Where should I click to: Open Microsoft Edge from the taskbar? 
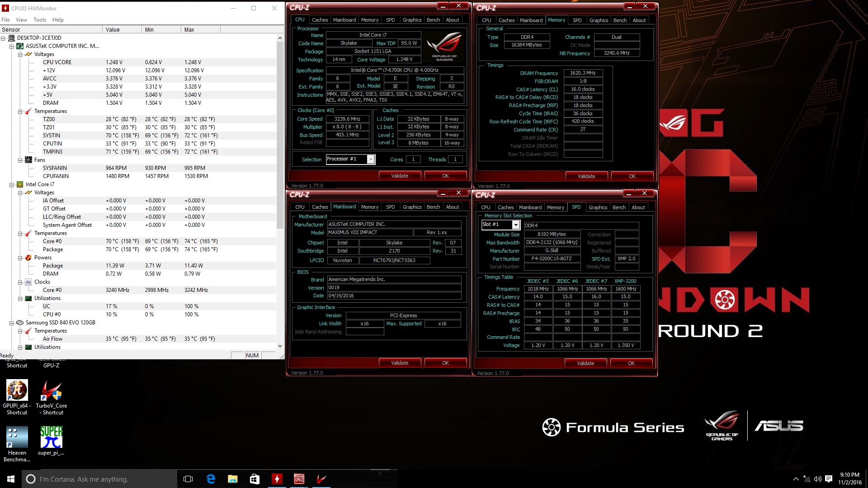tap(211, 479)
